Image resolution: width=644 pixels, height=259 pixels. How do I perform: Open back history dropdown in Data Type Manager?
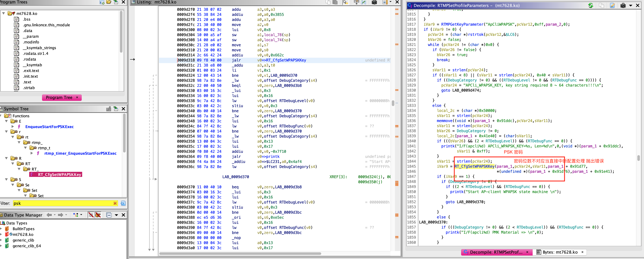click(55, 215)
